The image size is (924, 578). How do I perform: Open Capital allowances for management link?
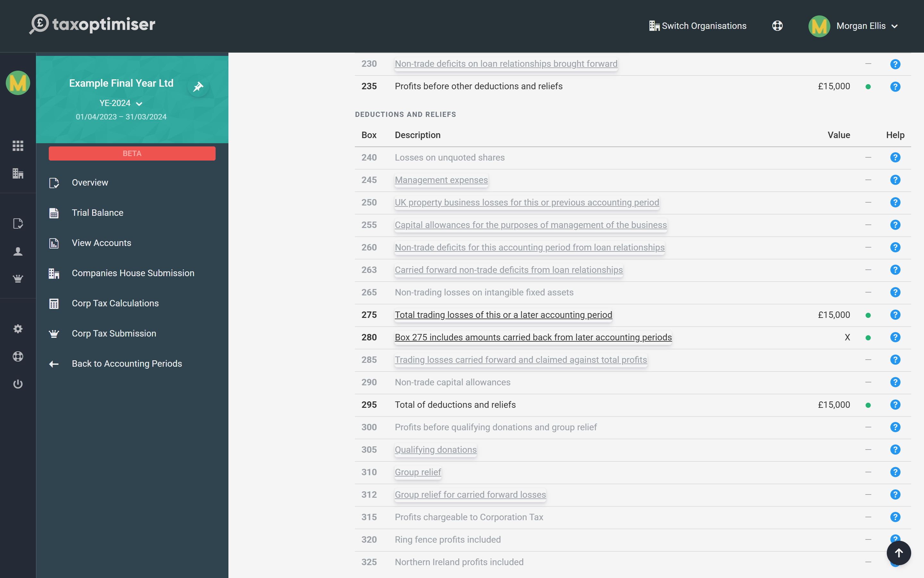tap(531, 225)
